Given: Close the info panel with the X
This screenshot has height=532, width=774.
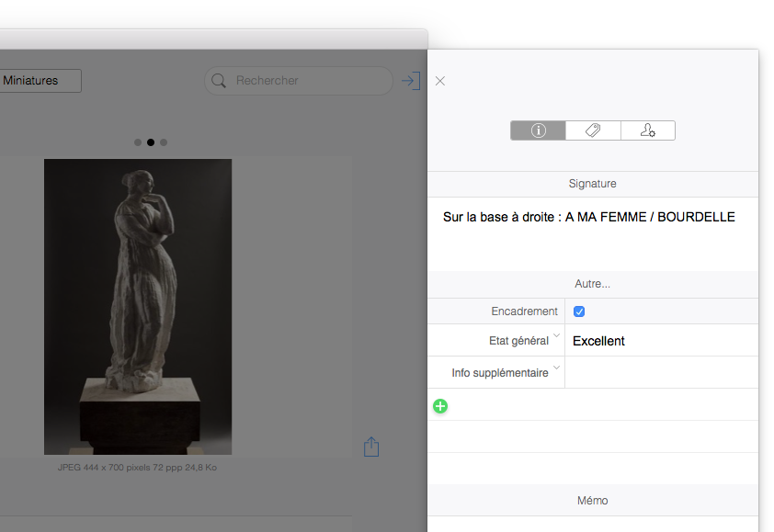Looking at the screenshot, I should [440, 81].
